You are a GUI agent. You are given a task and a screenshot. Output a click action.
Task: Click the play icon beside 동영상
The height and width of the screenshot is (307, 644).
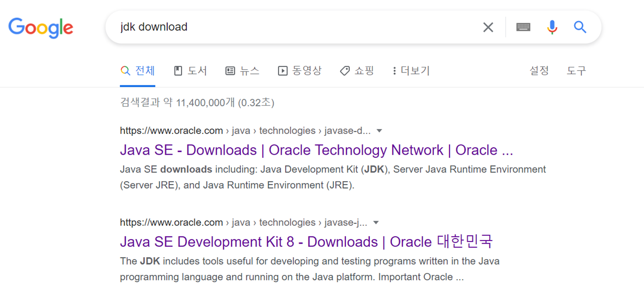click(283, 71)
